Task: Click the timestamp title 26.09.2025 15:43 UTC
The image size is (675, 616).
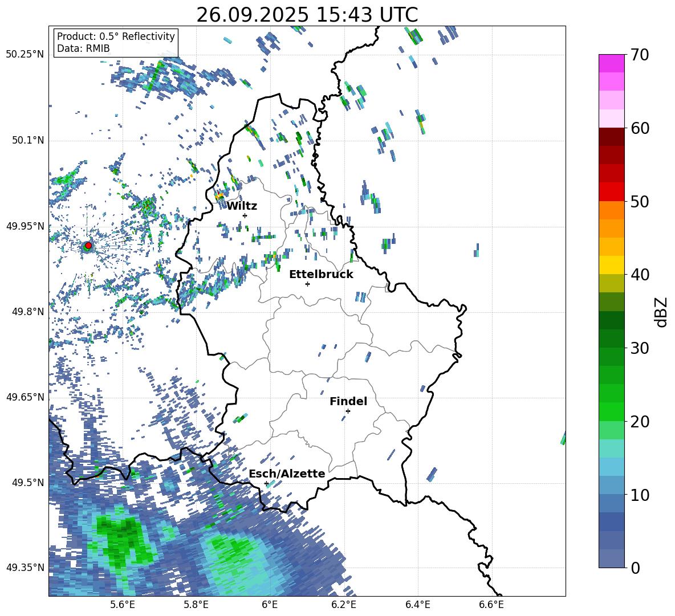Action: pos(307,15)
